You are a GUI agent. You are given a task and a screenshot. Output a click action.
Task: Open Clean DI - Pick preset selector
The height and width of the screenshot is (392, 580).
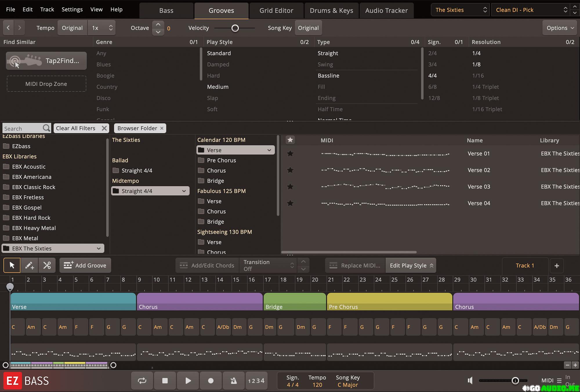531,10
